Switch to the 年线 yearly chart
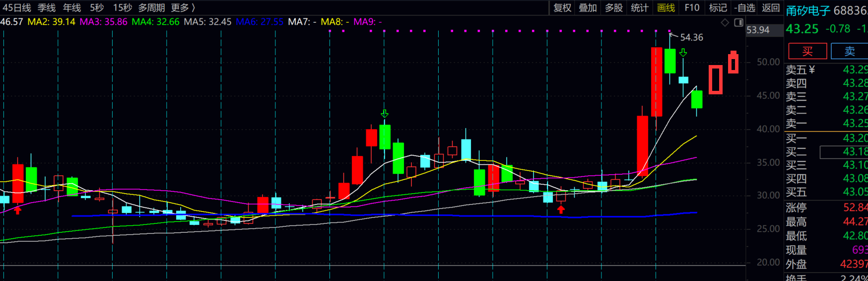 72,8
